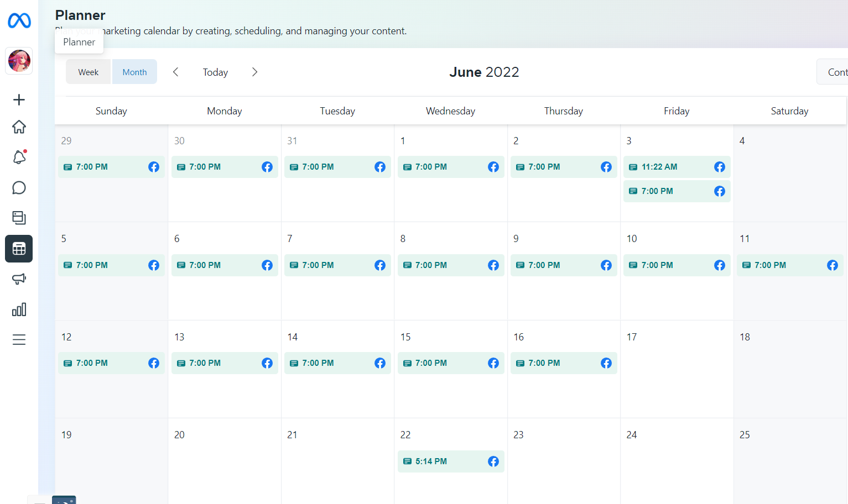Open the inbox chat bubble icon

[x=19, y=188]
